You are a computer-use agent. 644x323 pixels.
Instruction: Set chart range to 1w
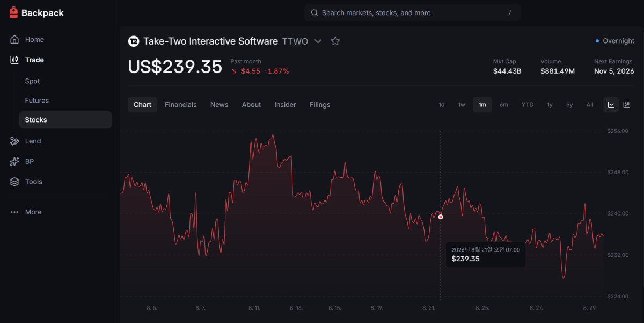[462, 105]
